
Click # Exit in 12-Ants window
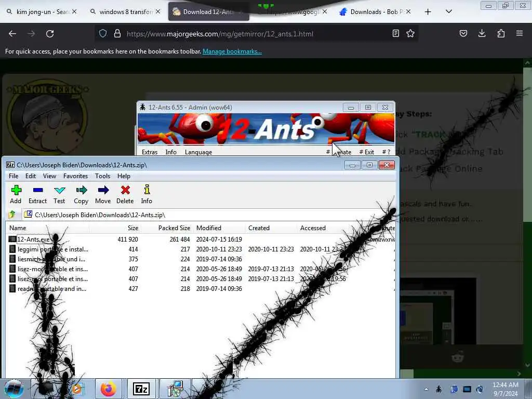pyautogui.click(x=367, y=152)
